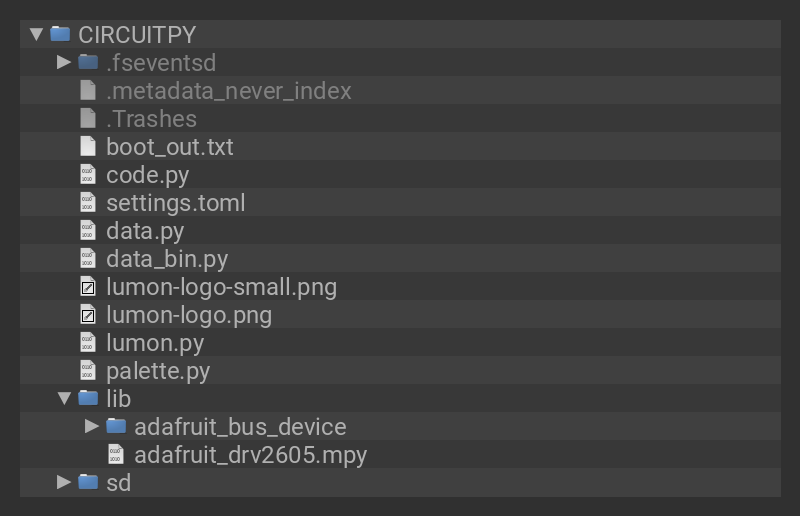The width and height of the screenshot is (800, 516).
Task: Collapse the CIRCUITPY root folder
Action: pos(37,35)
